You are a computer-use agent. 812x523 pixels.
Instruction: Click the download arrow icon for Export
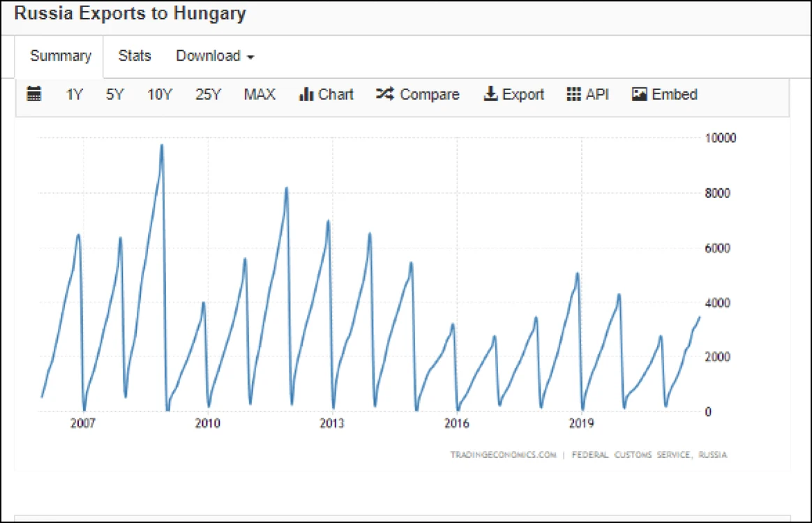click(490, 93)
